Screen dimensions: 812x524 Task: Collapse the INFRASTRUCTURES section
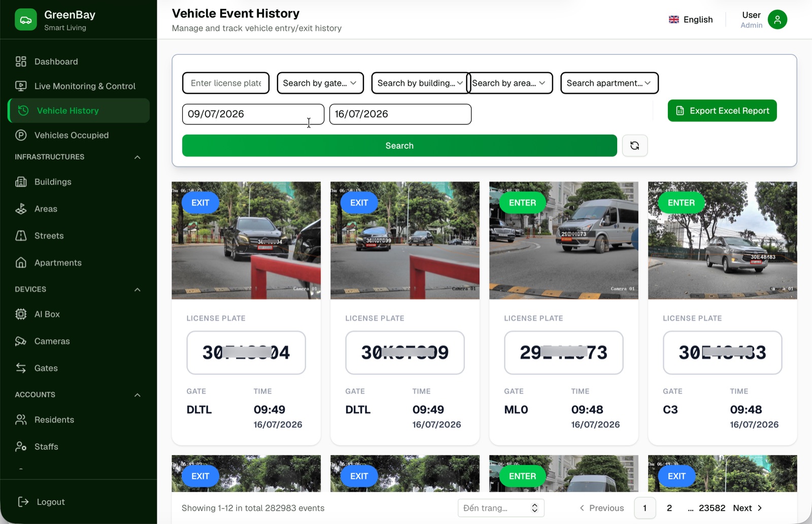(x=138, y=157)
